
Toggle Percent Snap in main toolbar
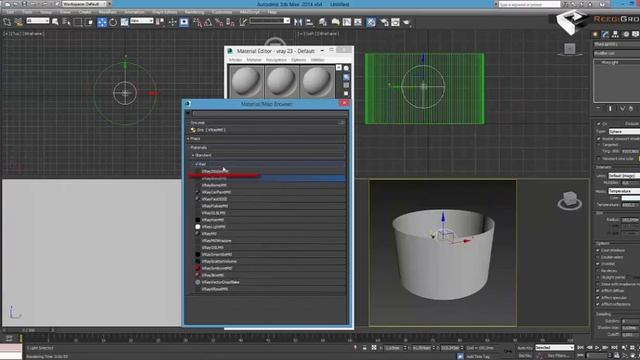tap(219, 22)
